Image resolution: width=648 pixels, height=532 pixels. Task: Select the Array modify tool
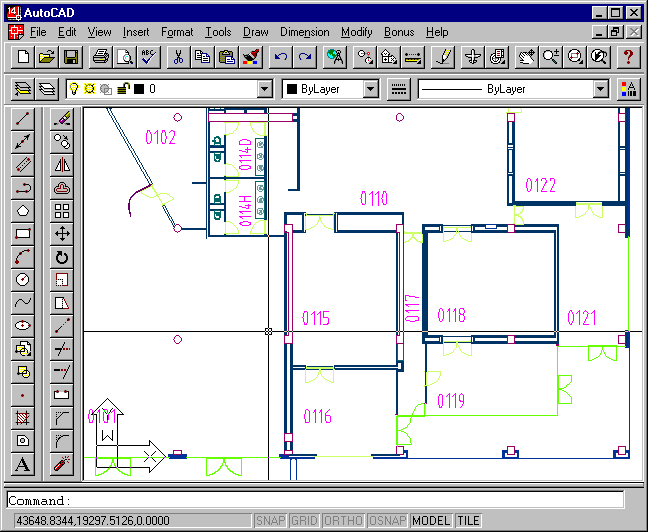pos(62,211)
